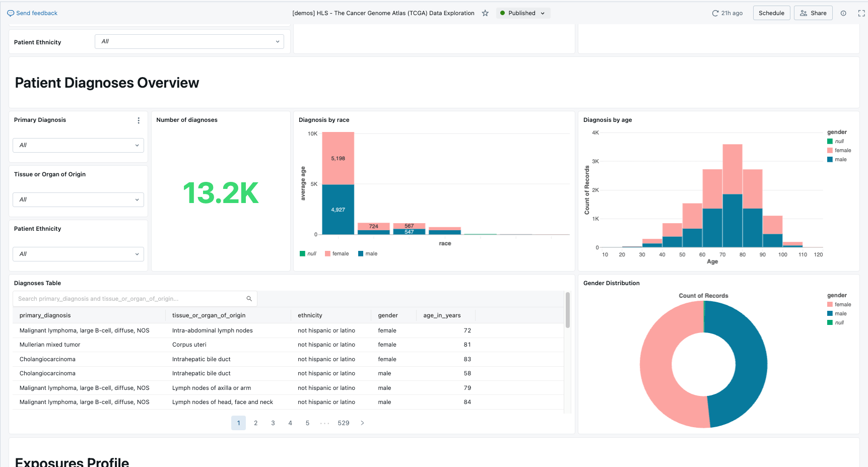Open options menu on Primary Diagnosis widget

pyautogui.click(x=139, y=120)
